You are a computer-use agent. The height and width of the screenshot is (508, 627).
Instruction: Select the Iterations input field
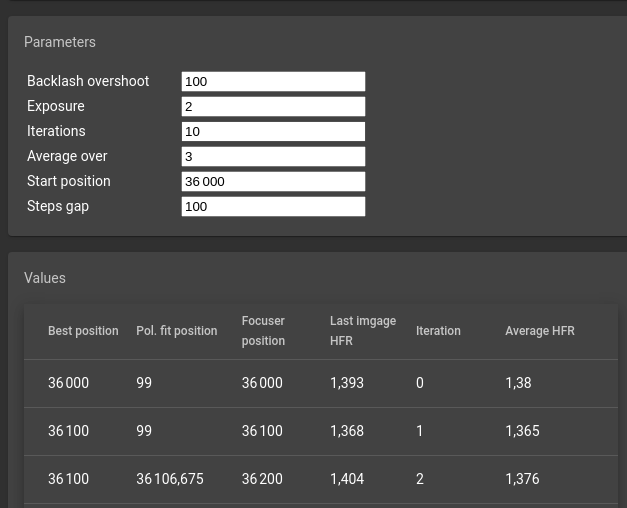[273, 131]
